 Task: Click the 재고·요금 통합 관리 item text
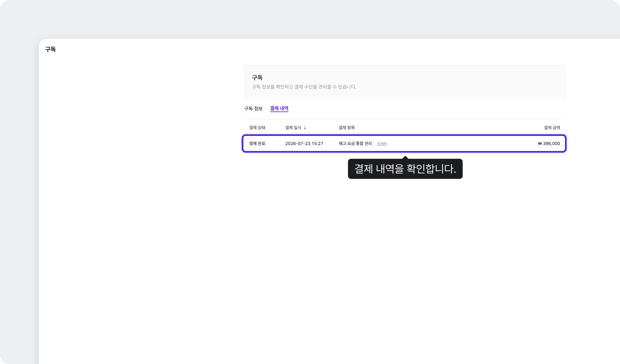[355, 143]
